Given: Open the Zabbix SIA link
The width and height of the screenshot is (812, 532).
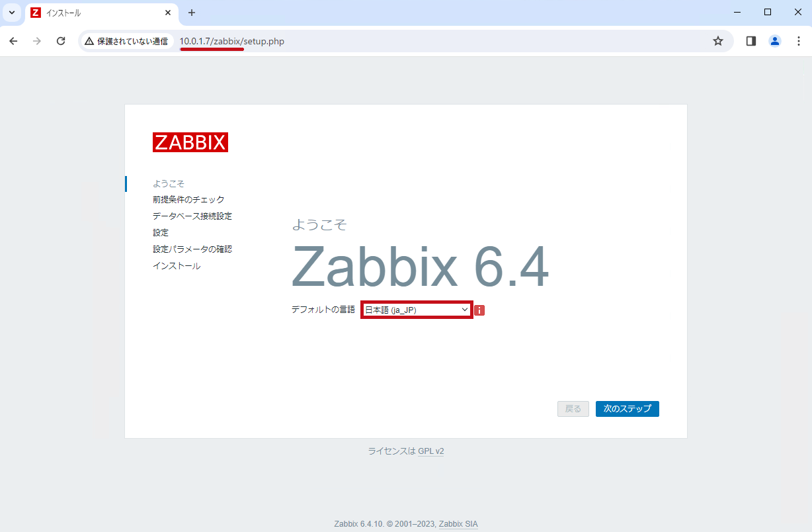Looking at the screenshot, I should click(x=458, y=524).
